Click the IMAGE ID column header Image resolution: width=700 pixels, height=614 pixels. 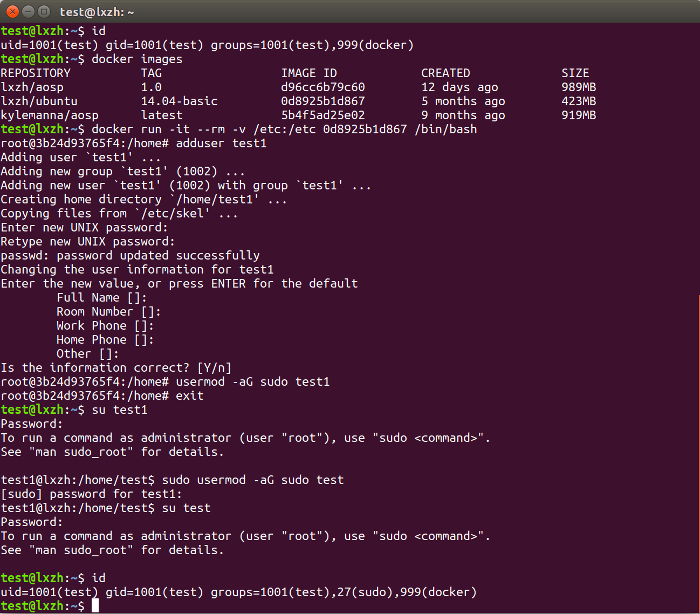pos(309,73)
